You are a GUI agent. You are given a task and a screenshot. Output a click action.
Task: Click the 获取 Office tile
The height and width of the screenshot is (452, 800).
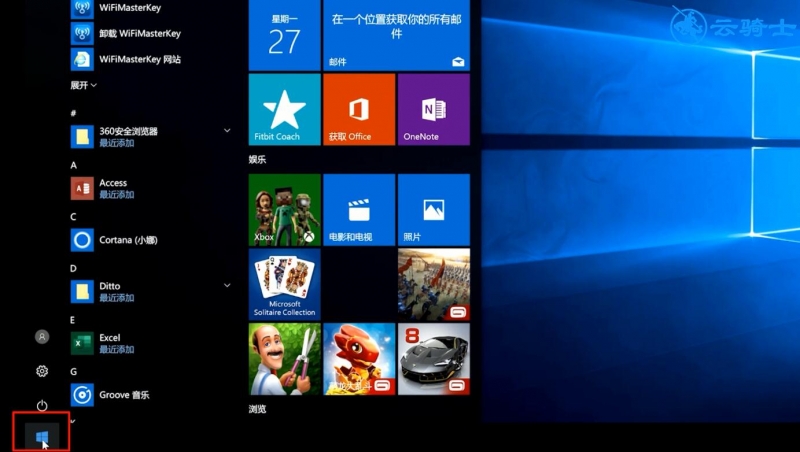point(359,109)
